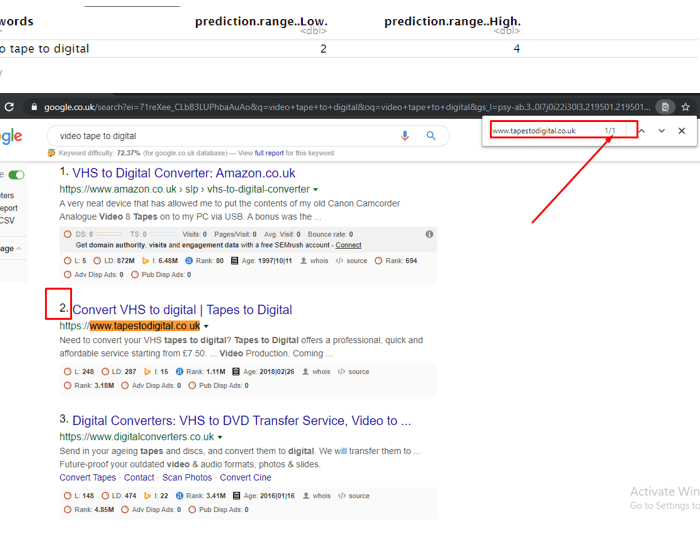Jump to next find match arrow
This screenshot has width=700, height=557.
pos(662,131)
